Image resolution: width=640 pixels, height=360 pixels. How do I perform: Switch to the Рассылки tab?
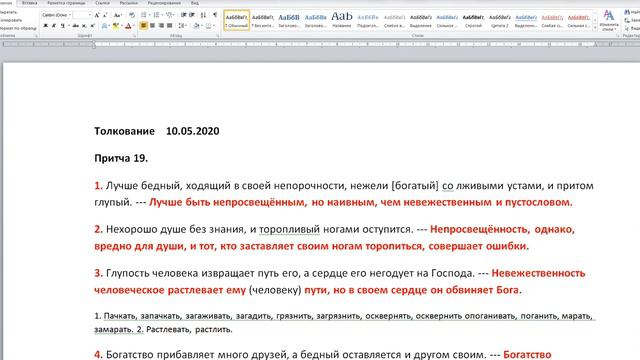[x=129, y=3]
